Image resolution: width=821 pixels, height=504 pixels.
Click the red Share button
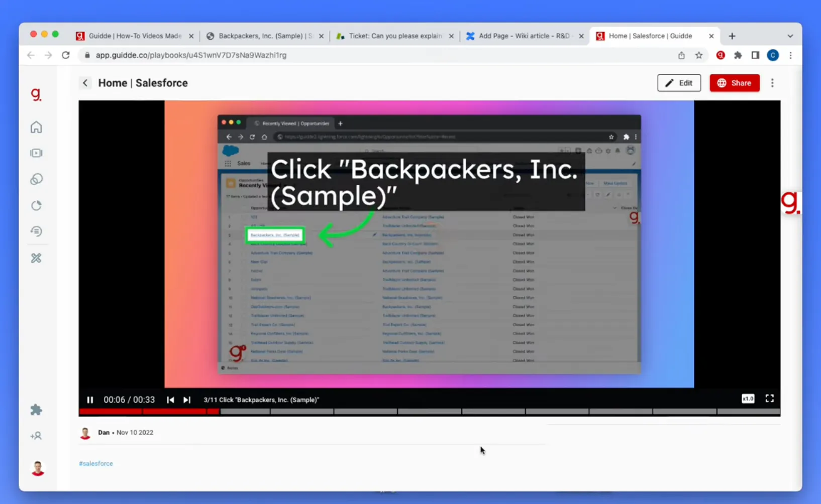tap(735, 83)
